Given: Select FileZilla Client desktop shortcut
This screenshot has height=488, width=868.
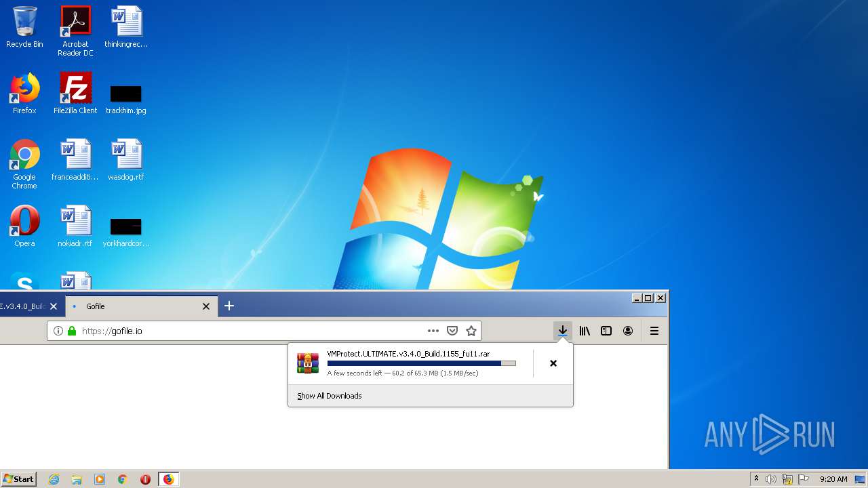Looking at the screenshot, I should tap(75, 94).
